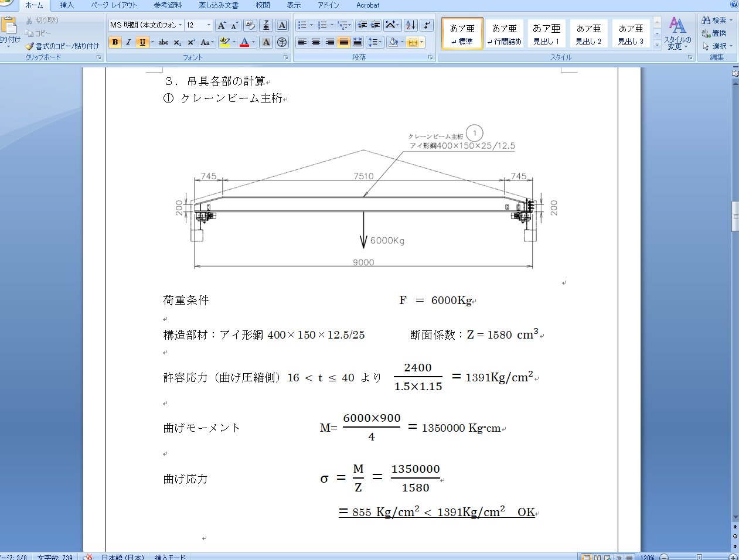Open the Font dialog launcher
The width and height of the screenshot is (739, 560).
[x=286, y=57]
